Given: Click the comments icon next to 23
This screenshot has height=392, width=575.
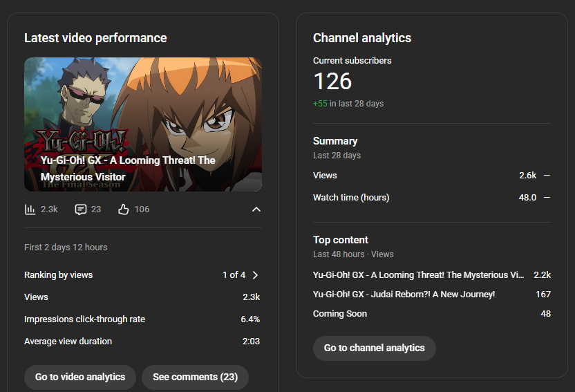Looking at the screenshot, I should pos(81,209).
